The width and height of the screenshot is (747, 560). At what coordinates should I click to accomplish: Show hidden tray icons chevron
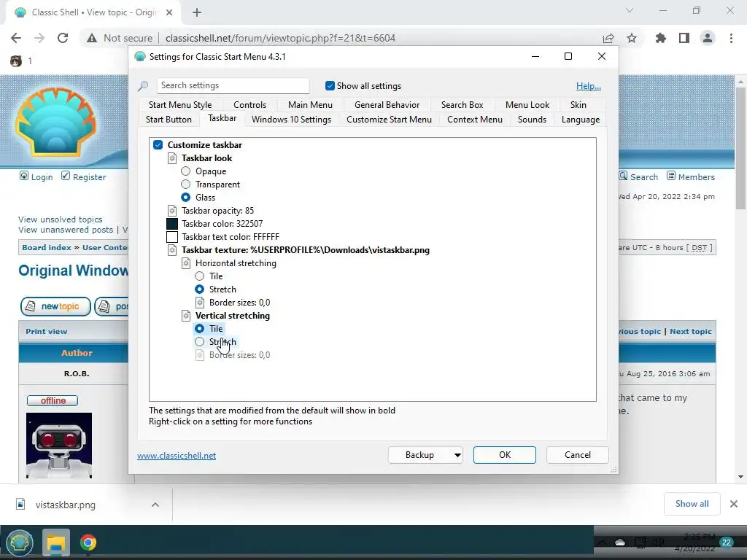603,542
